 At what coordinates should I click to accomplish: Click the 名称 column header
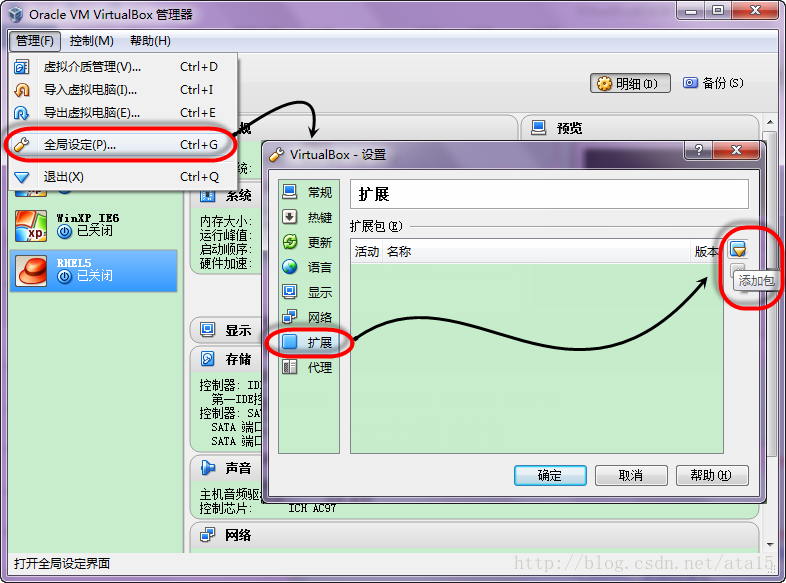click(x=536, y=252)
